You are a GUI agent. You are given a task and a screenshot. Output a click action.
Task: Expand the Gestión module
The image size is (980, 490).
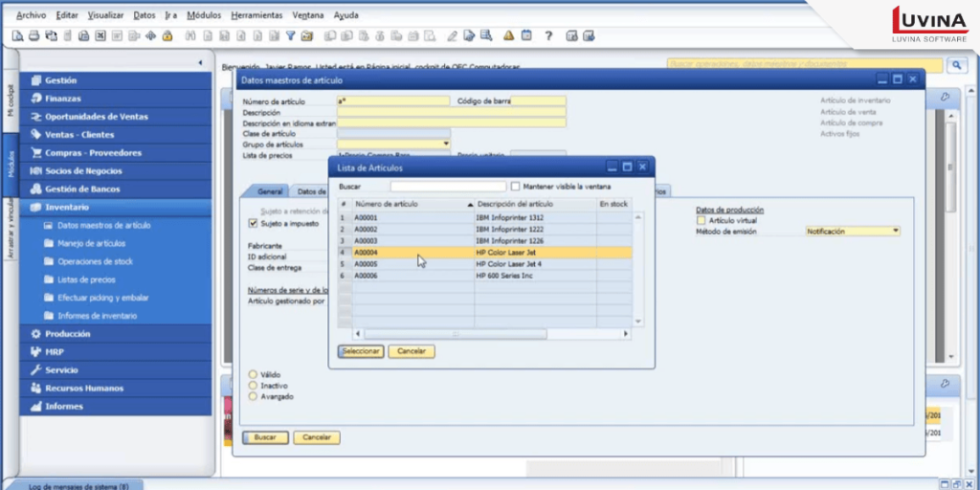(116, 80)
